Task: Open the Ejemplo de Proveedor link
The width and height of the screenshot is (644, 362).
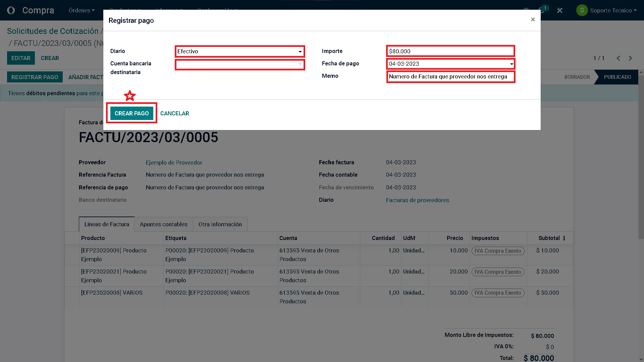Action: pyautogui.click(x=174, y=163)
